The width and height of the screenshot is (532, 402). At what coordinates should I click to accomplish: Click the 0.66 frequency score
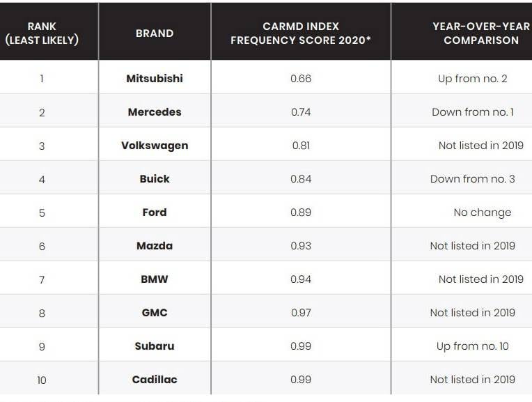[301, 79]
